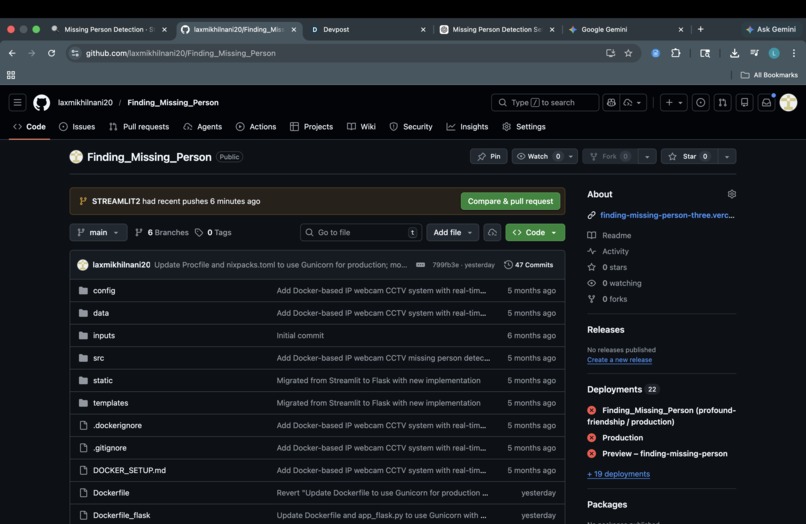Click Create a new release link
This screenshot has height=524, width=806.
click(x=619, y=360)
